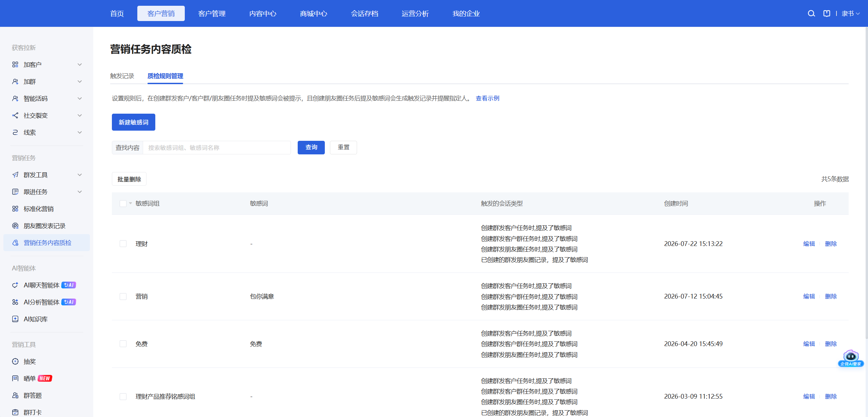Open the 企微AI管家 robot assistant

pos(851,358)
